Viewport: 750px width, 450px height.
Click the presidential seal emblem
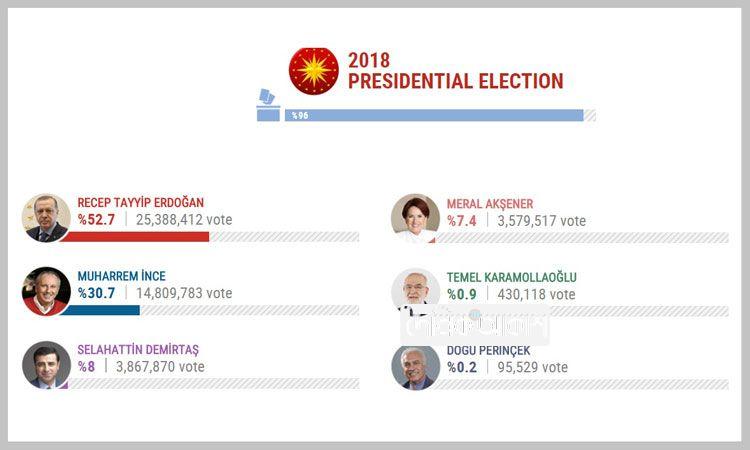[x=314, y=71]
